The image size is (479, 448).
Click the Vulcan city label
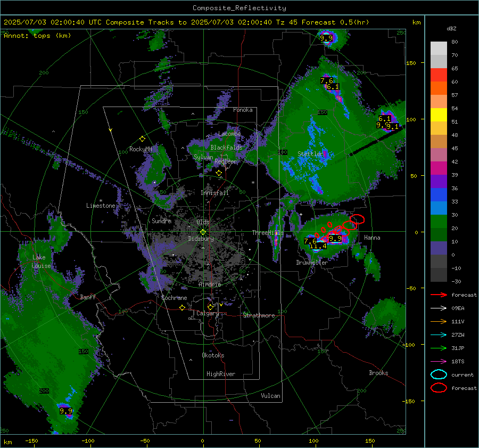point(271,396)
